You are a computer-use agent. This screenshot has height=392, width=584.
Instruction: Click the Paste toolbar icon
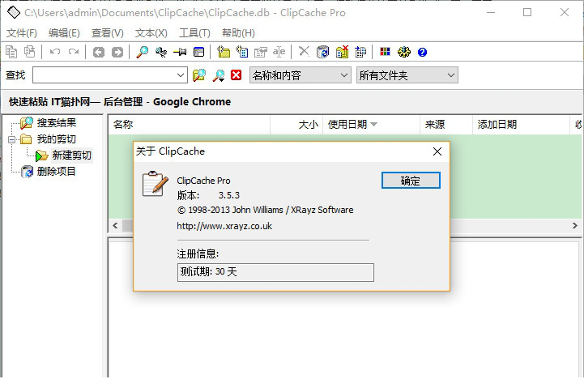click(29, 52)
